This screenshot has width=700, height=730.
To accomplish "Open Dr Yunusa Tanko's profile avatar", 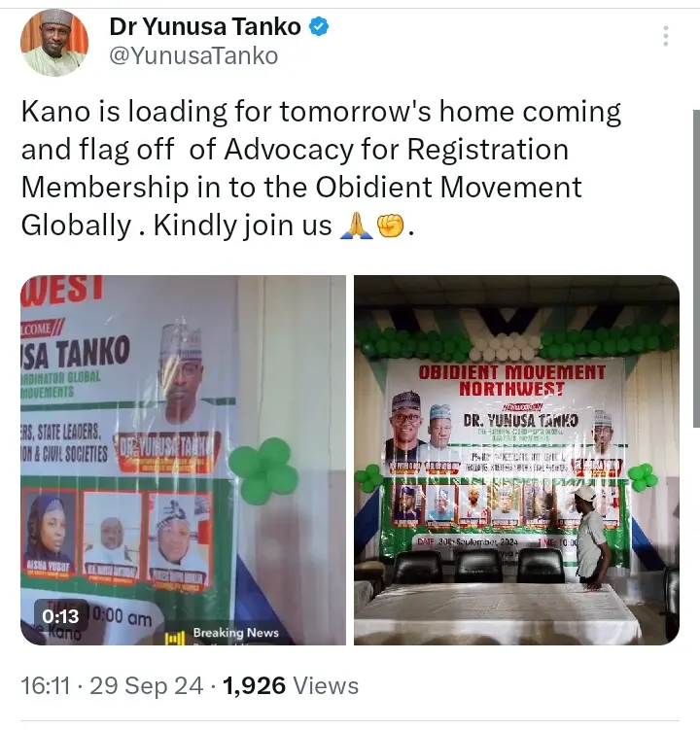I will pos(54,43).
